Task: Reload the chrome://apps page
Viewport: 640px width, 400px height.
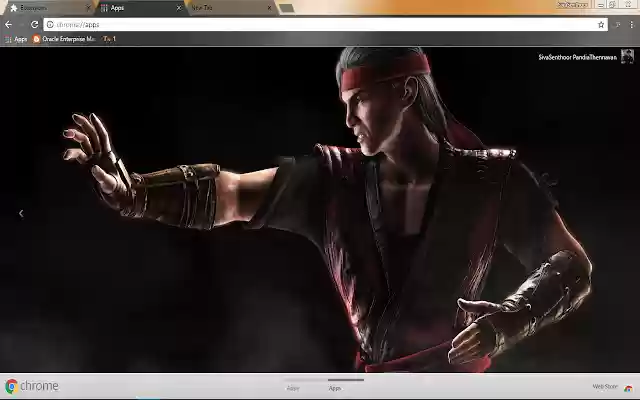Action: 35,24
